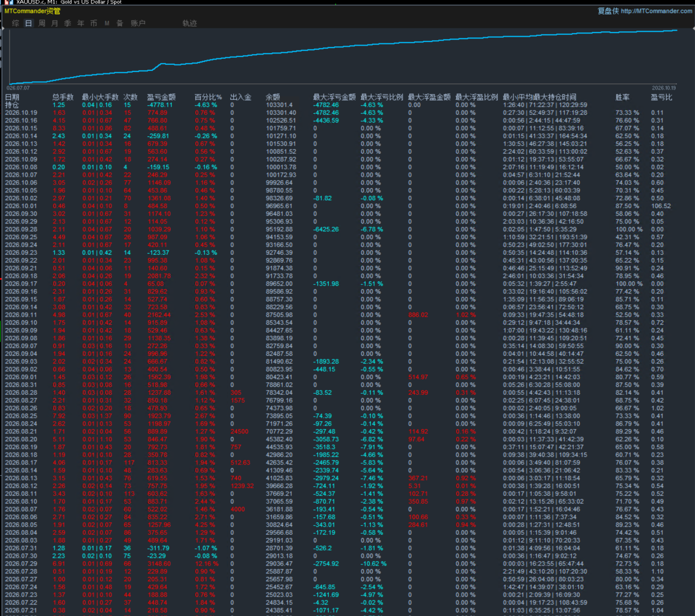The height and width of the screenshot is (616, 695).
Task: Switch to the 综 summary tab
Action: [16, 23]
